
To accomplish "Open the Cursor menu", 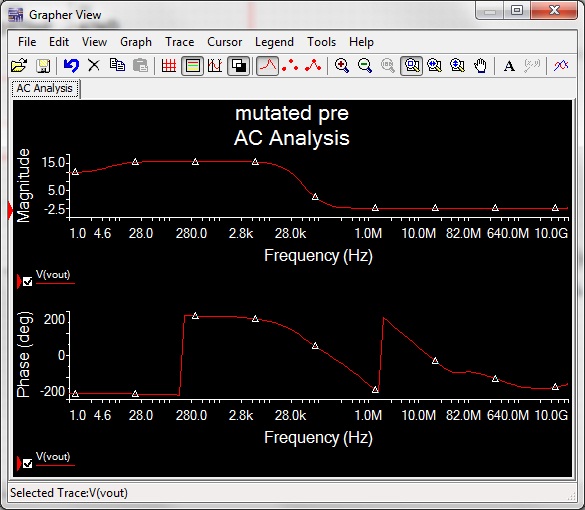I will tap(225, 42).
